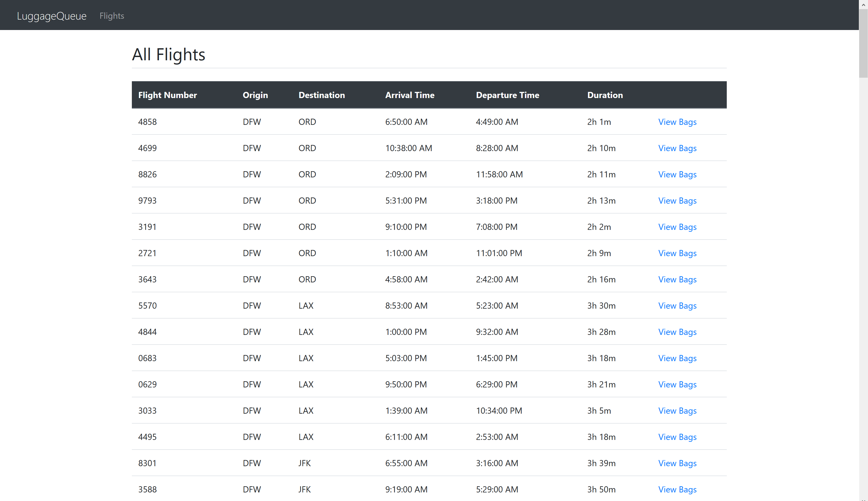Click the LuggageQueue brand link
This screenshot has height=501, width=868.
tap(52, 16)
